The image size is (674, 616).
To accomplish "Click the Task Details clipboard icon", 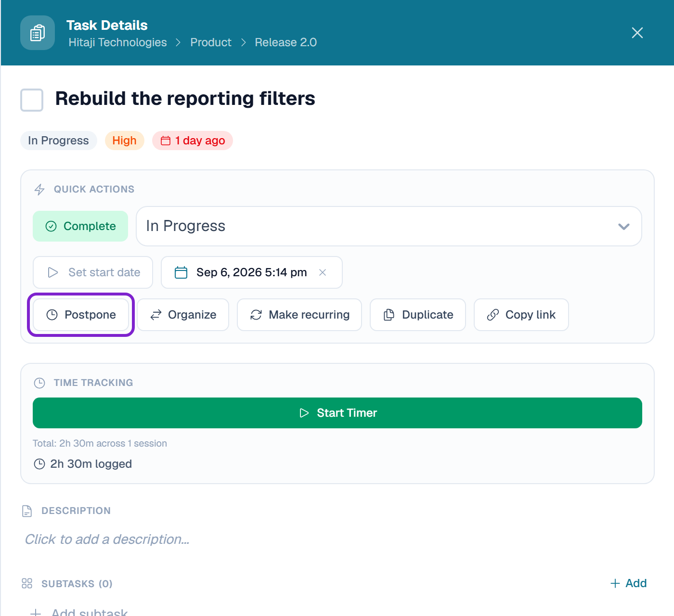I will coord(38,33).
